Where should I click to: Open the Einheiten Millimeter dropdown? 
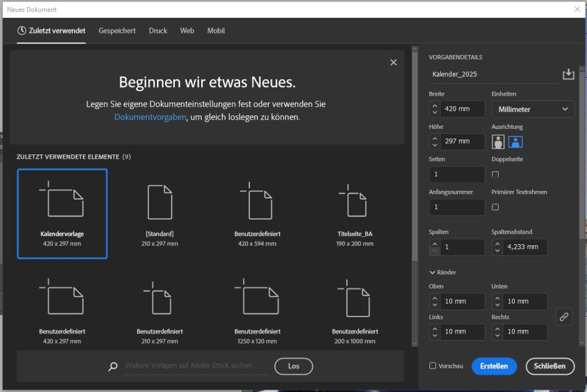coord(533,109)
